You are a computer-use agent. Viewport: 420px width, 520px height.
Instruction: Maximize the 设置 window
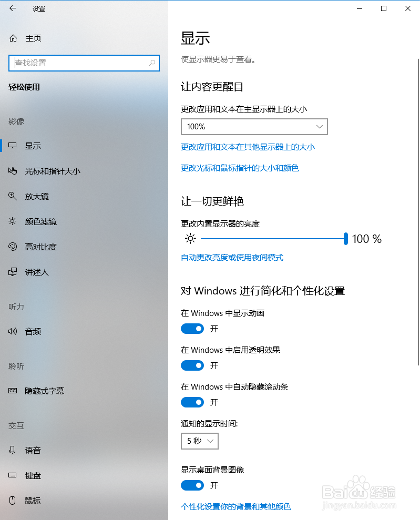tap(384, 8)
